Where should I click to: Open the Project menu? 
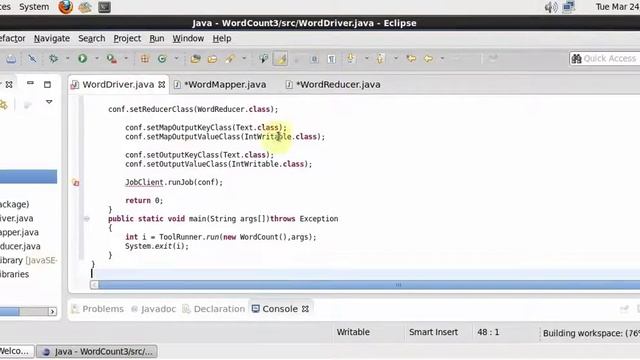tap(127, 38)
